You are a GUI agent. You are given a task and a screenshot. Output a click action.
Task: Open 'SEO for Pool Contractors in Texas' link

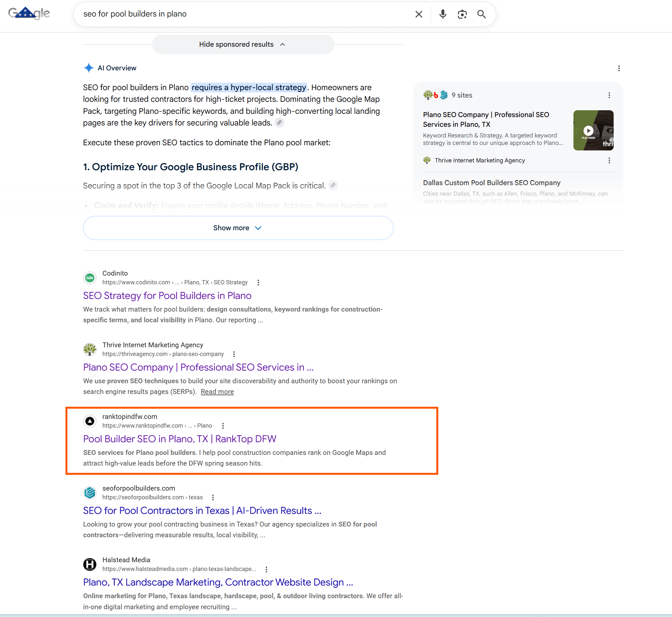click(202, 511)
